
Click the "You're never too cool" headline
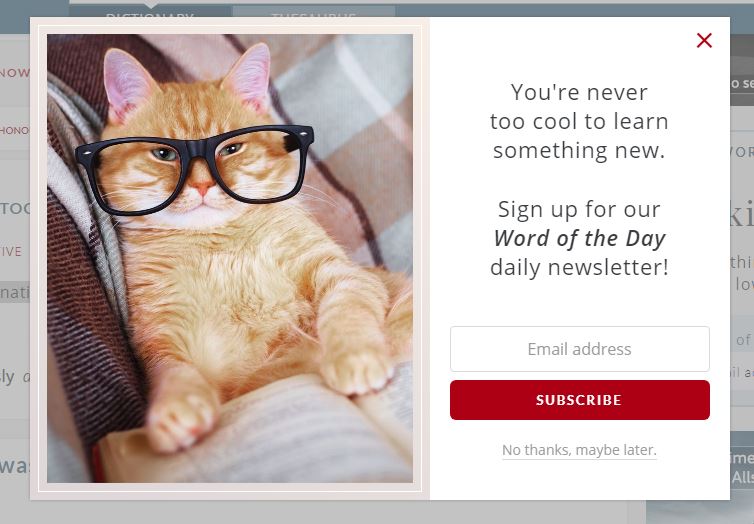point(579,107)
